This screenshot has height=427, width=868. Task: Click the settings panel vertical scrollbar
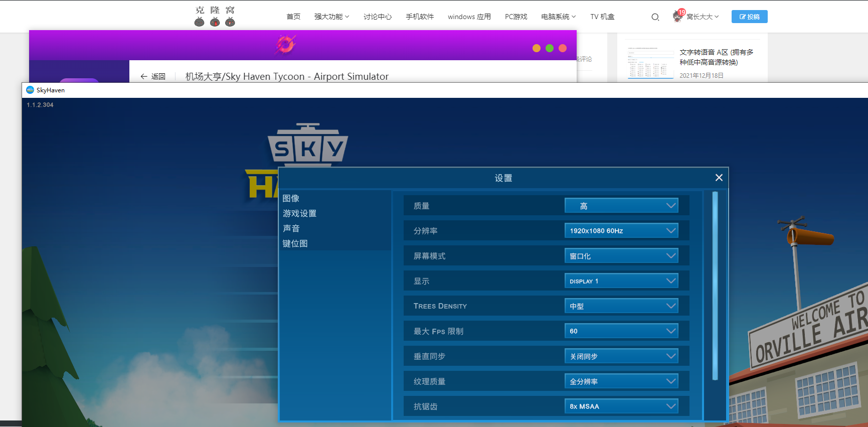(x=715, y=286)
